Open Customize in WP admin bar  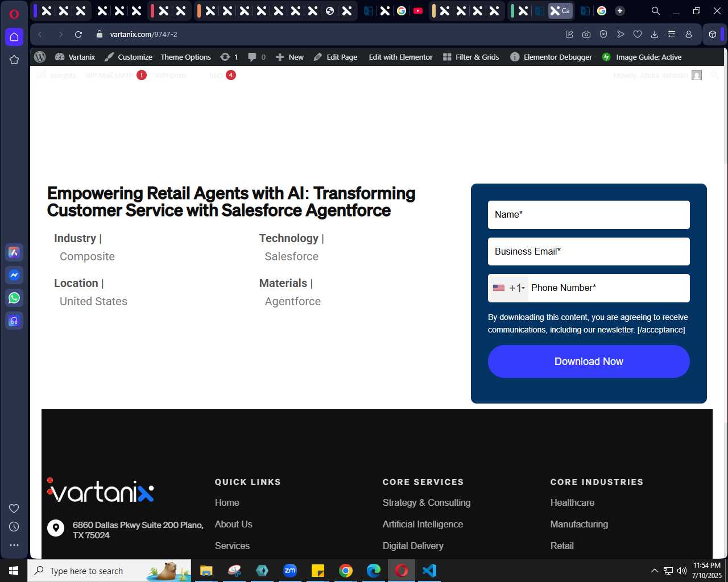point(128,57)
